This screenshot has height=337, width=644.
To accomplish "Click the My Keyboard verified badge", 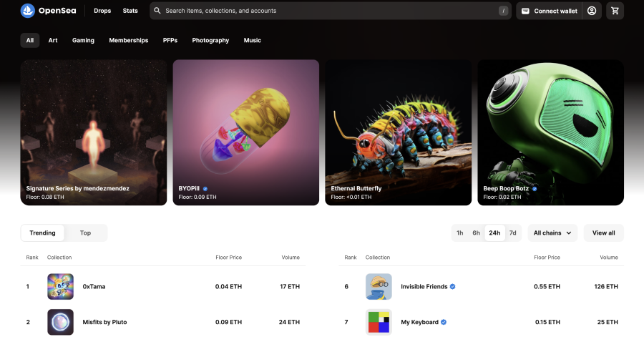I will (x=444, y=322).
